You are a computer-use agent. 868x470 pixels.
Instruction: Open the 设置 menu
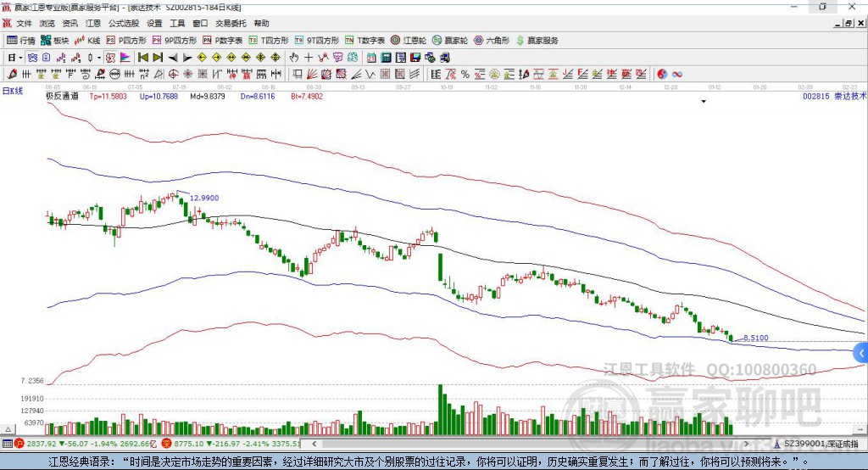pos(154,23)
